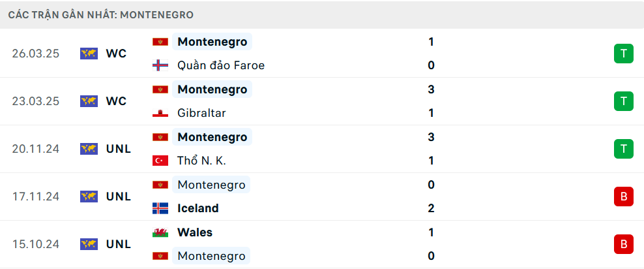The image size is (644, 269).
Task: Click the Iceland flag icon
Action: point(160,208)
